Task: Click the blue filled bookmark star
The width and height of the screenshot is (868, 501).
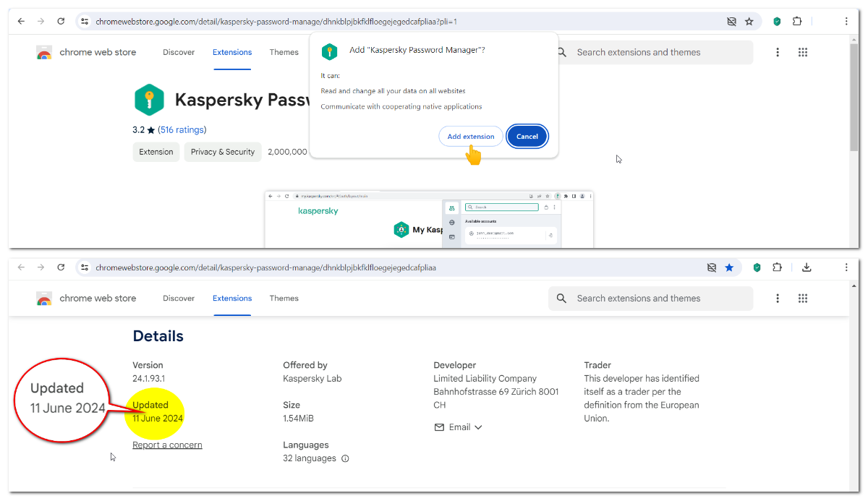Action: pos(729,267)
